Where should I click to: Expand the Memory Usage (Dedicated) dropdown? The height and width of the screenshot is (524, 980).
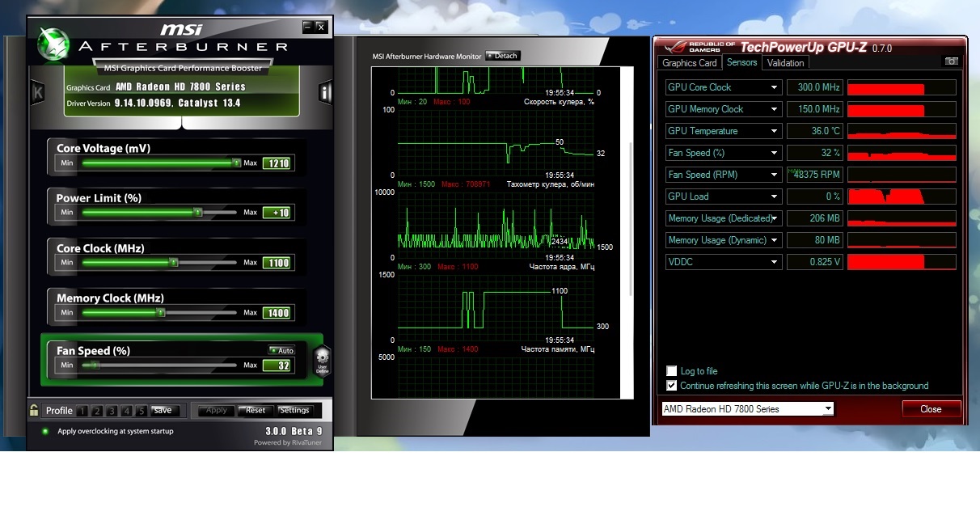click(x=774, y=218)
